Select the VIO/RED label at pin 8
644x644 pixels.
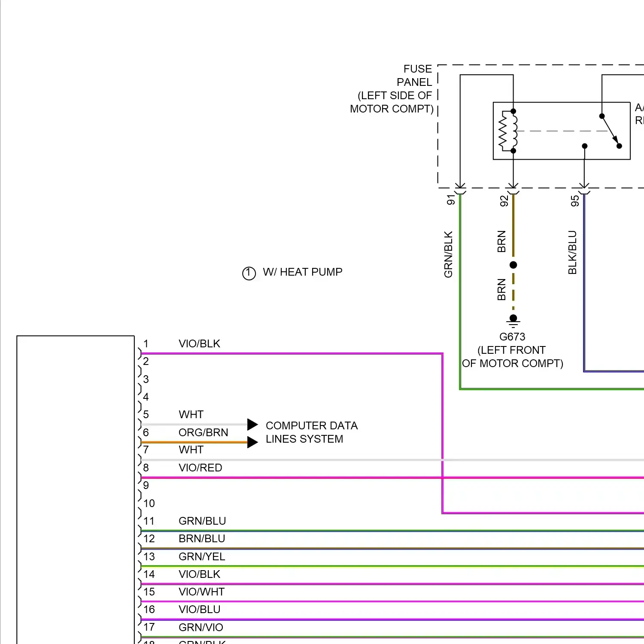coord(200,468)
